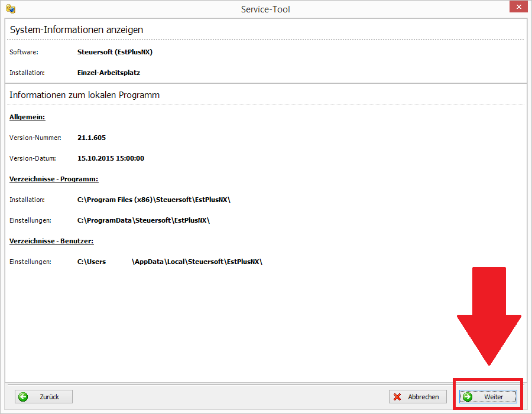Click the green back arrow icon on Zurück
This screenshot has height=414, width=532.
click(24, 397)
